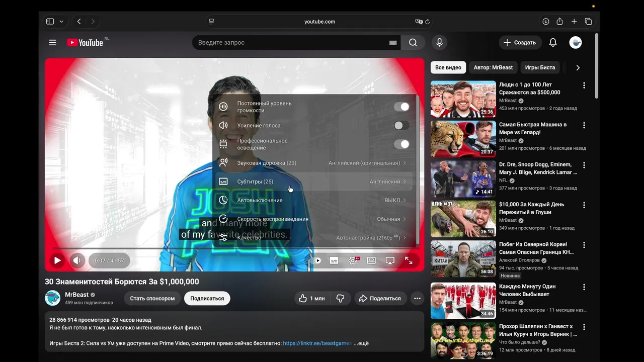This screenshot has height=362, width=644.
Task: Show Safari sidebar
Action: click(x=50, y=22)
